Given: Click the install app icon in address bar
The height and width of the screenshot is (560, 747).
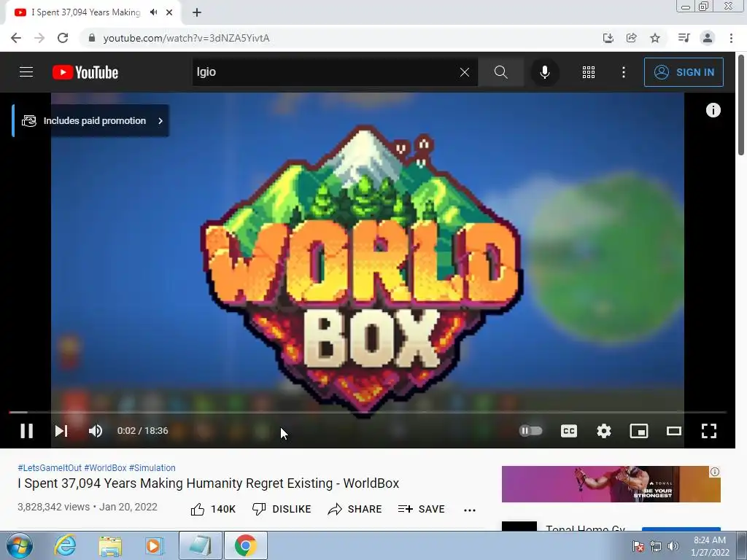Looking at the screenshot, I should 608,38.
